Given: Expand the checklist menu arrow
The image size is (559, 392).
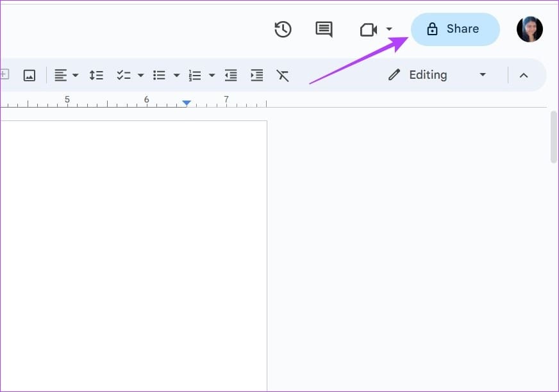Looking at the screenshot, I should coord(141,75).
